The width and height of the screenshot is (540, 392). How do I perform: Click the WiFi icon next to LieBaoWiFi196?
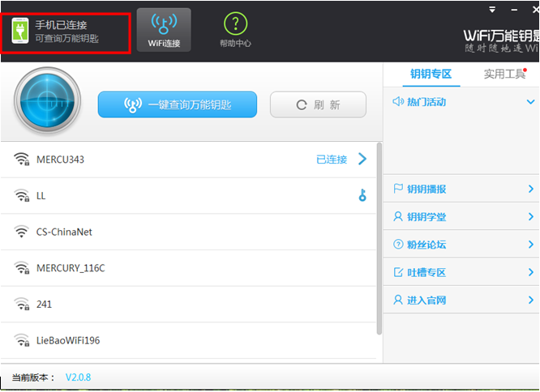[x=21, y=339]
